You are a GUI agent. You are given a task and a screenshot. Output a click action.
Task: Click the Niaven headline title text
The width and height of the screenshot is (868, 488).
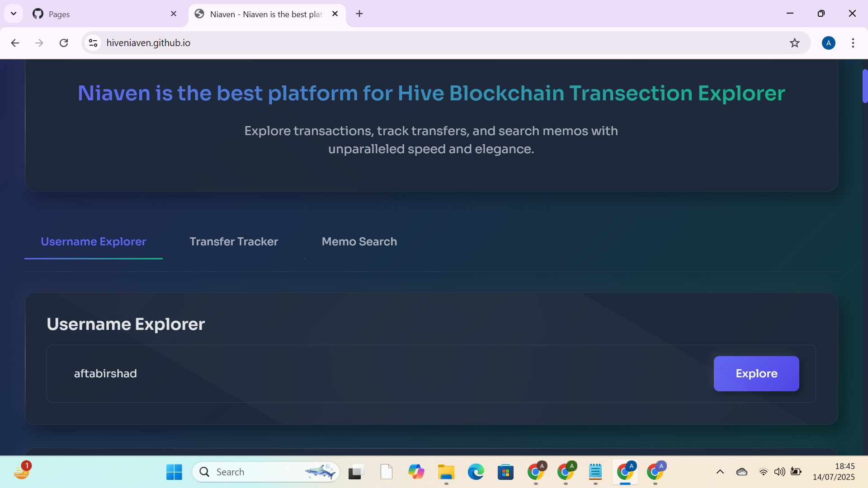(x=431, y=94)
